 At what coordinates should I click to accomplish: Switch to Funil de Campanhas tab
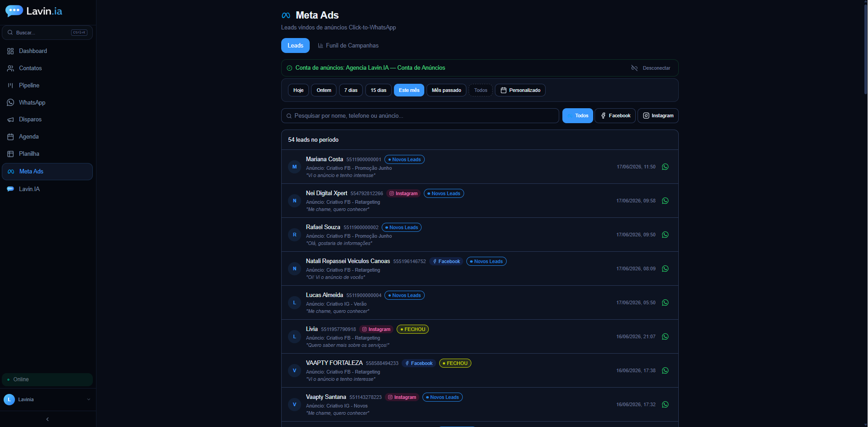[x=348, y=45]
